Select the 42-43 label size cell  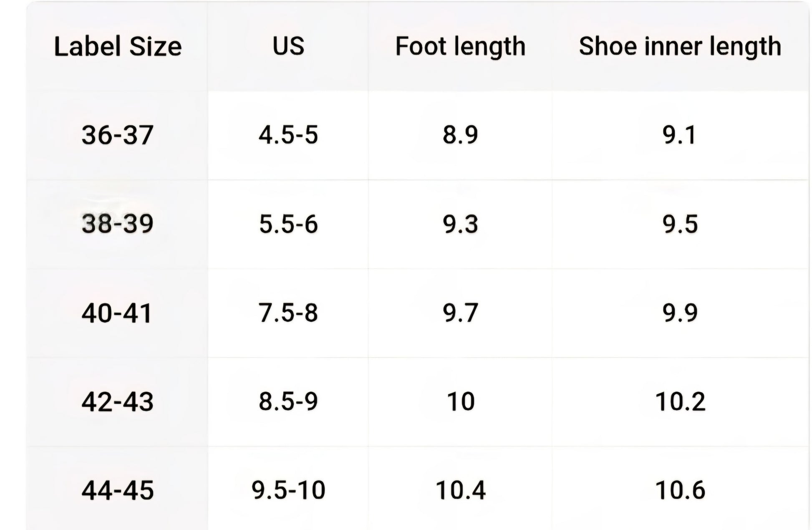pyautogui.click(x=118, y=402)
